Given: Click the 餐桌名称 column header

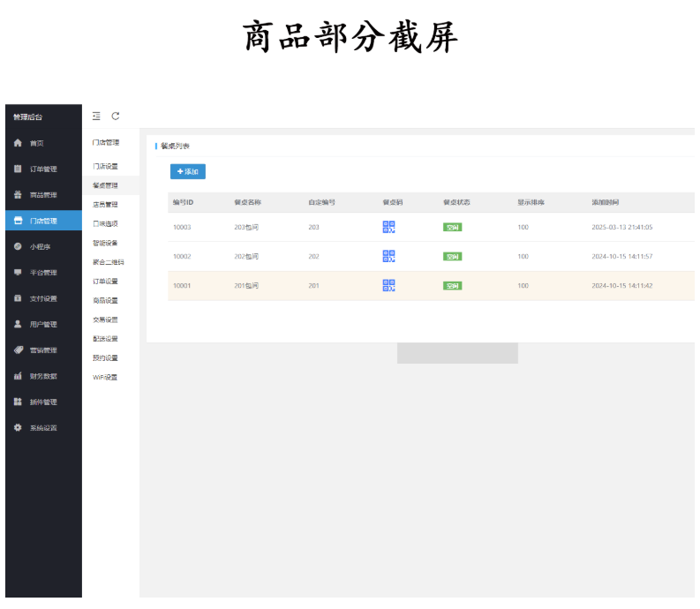Looking at the screenshot, I should coord(248,202).
